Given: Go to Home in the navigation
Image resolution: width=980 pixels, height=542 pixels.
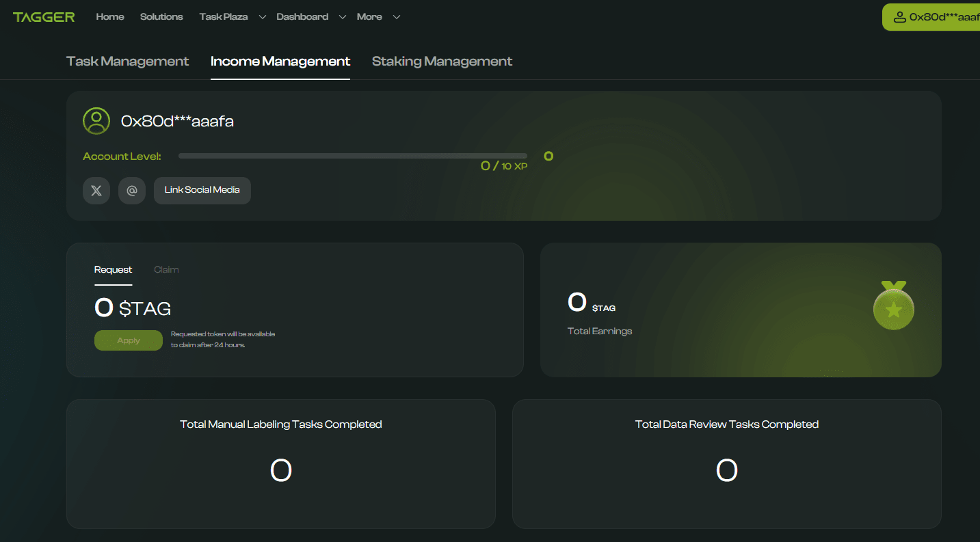Looking at the screenshot, I should (110, 17).
